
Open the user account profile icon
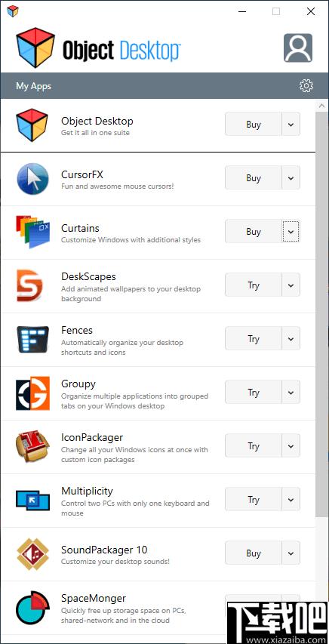pos(298,48)
